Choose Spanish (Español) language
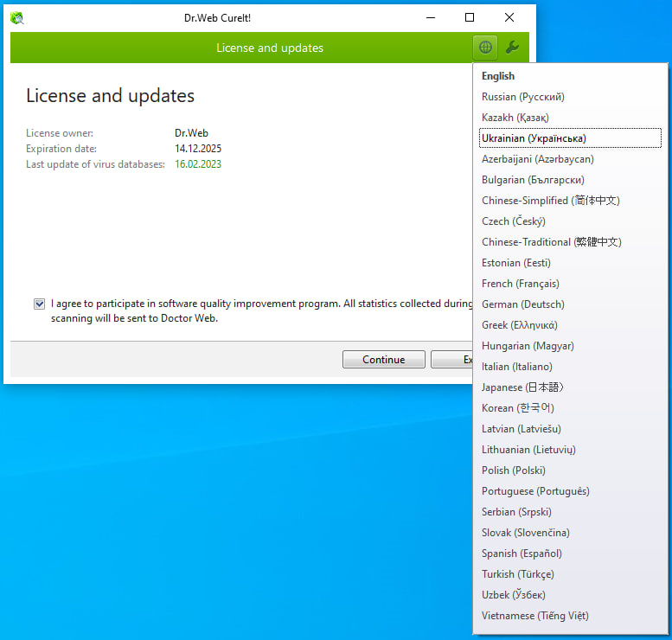672x640 pixels. pos(570,554)
